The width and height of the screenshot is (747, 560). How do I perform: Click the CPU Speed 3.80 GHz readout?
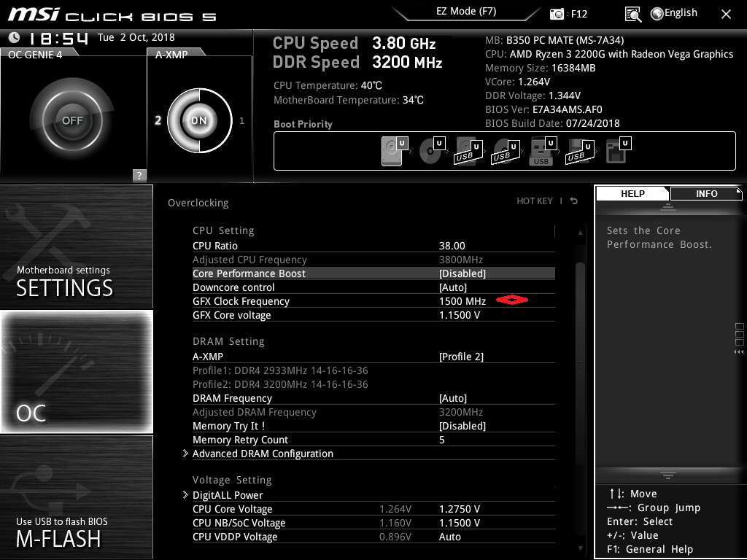tap(354, 43)
